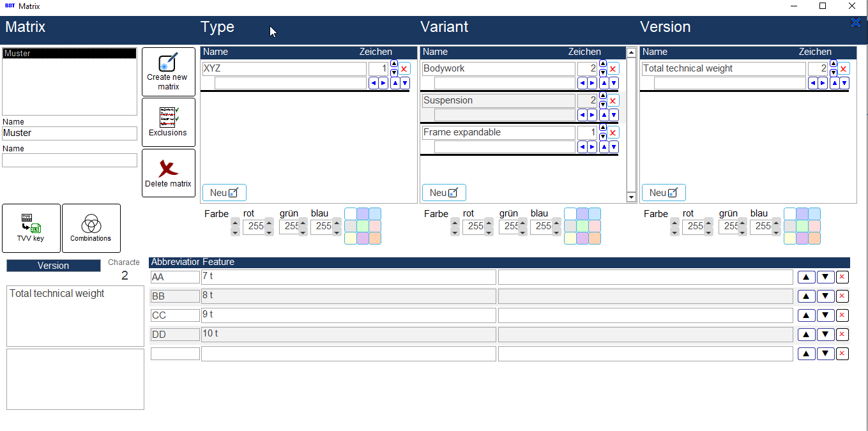This screenshot has height=431, width=868.
Task: Move the AA row down
Action: click(826, 277)
